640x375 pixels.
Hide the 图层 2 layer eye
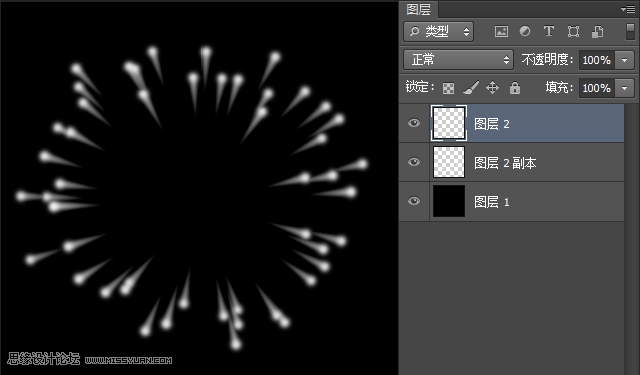coord(414,123)
